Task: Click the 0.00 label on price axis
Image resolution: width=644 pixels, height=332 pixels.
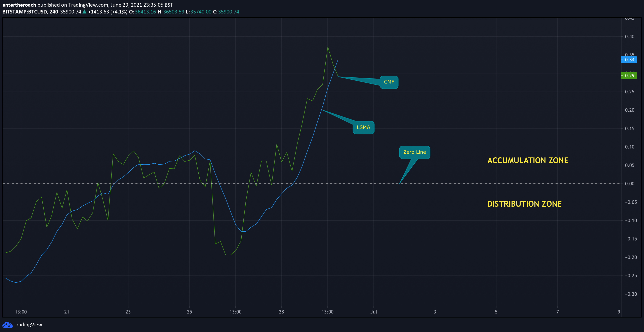Action: coord(630,184)
